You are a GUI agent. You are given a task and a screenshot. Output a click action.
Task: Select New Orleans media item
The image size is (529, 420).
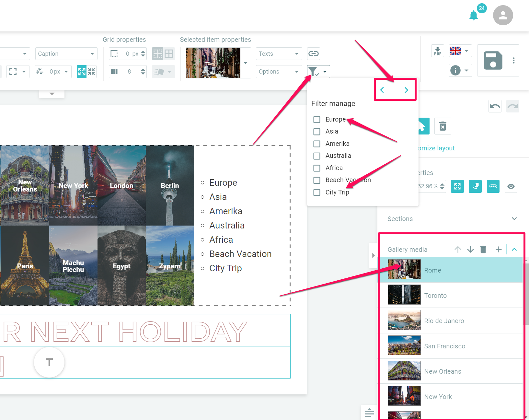click(x=451, y=371)
